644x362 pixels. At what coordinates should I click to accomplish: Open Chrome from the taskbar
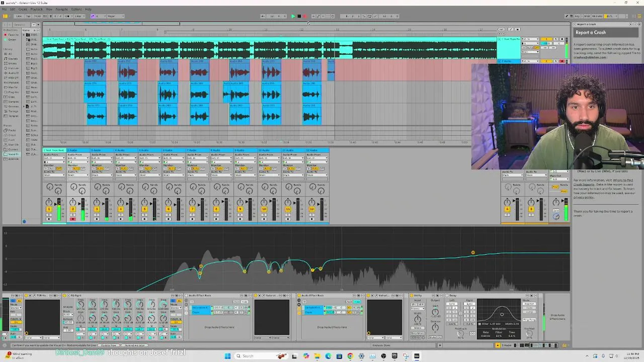coord(350,356)
